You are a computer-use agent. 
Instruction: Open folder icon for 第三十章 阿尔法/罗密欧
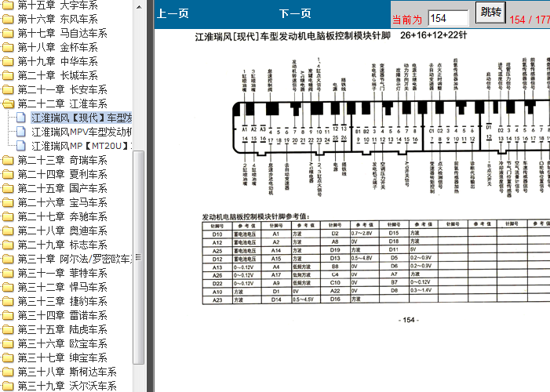[8, 259]
